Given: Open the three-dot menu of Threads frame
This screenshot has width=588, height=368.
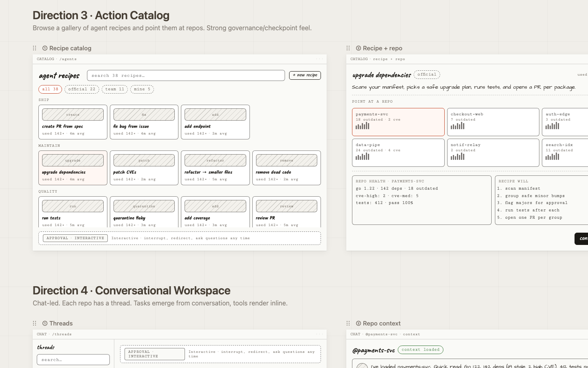Looking at the screenshot, I should [319, 334].
